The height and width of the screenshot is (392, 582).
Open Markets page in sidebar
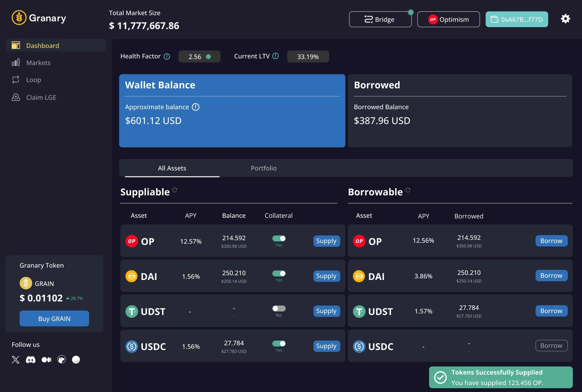(38, 62)
